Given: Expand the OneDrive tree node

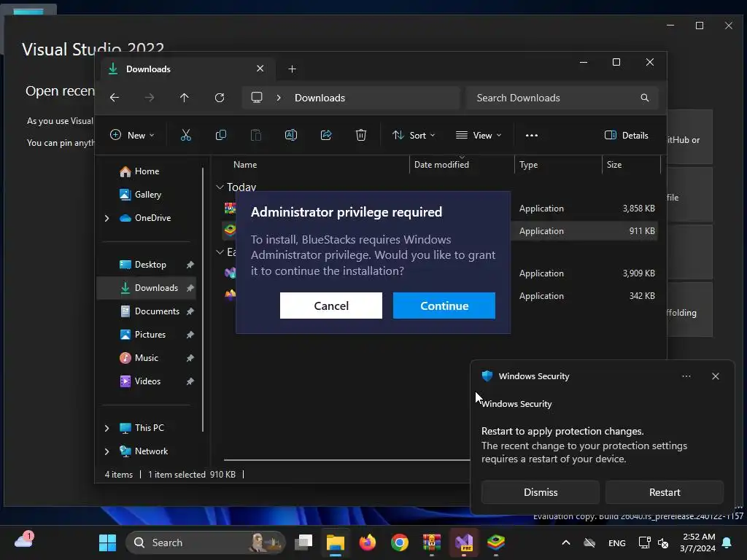Looking at the screenshot, I should point(107,218).
